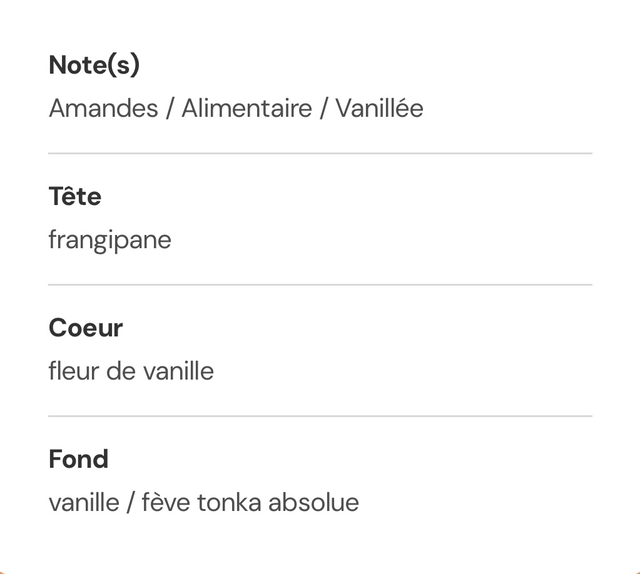Click the Coeur section heading

[x=86, y=328]
